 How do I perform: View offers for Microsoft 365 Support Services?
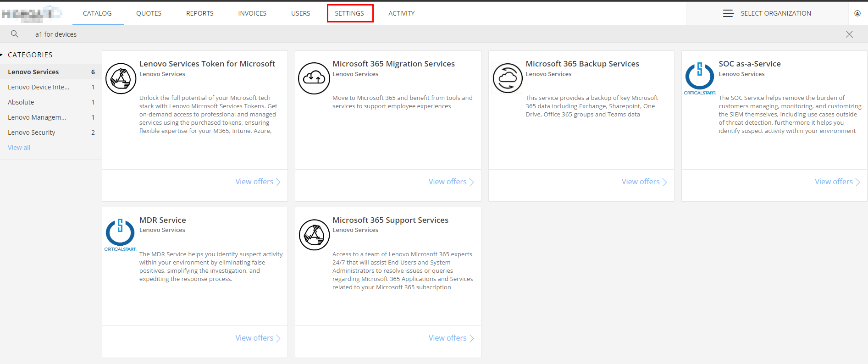click(451, 338)
